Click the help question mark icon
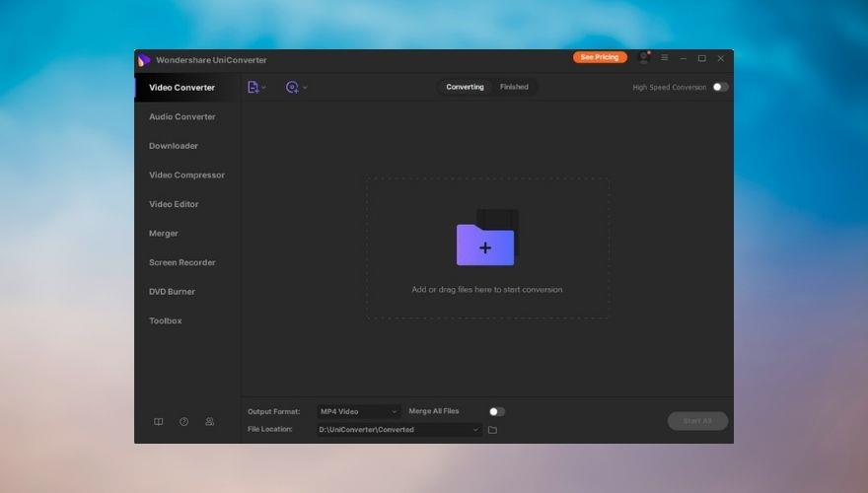The width and height of the screenshot is (868, 493). [183, 421]
